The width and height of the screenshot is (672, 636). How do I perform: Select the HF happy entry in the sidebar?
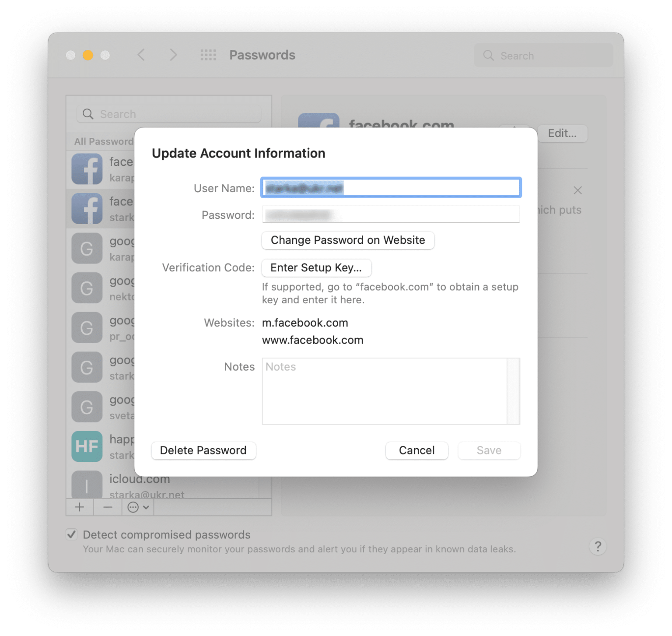(87, 446)
